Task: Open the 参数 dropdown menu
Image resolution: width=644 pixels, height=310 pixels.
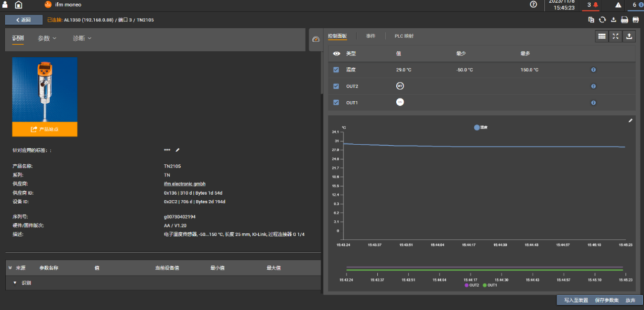Action: [47, 38]
